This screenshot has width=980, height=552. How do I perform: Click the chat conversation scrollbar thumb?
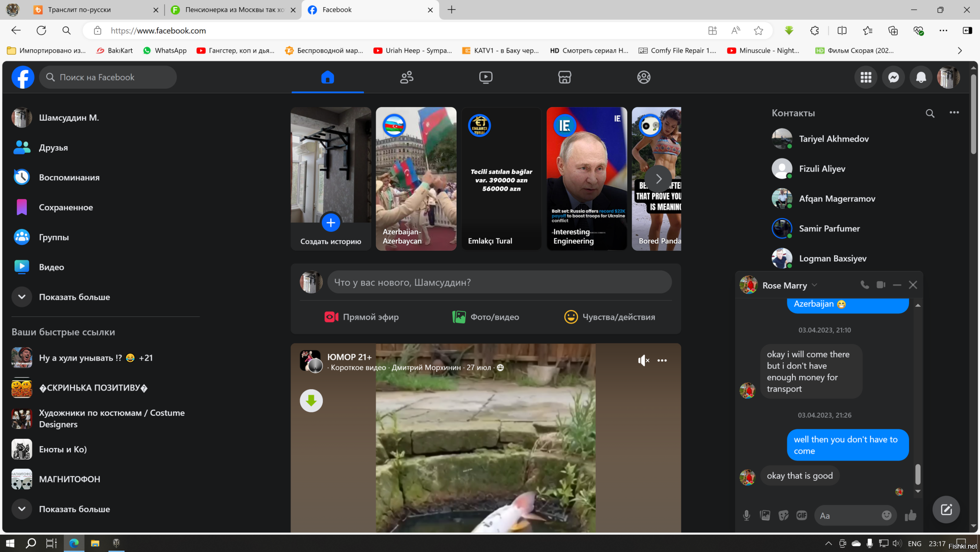point(918,474)
